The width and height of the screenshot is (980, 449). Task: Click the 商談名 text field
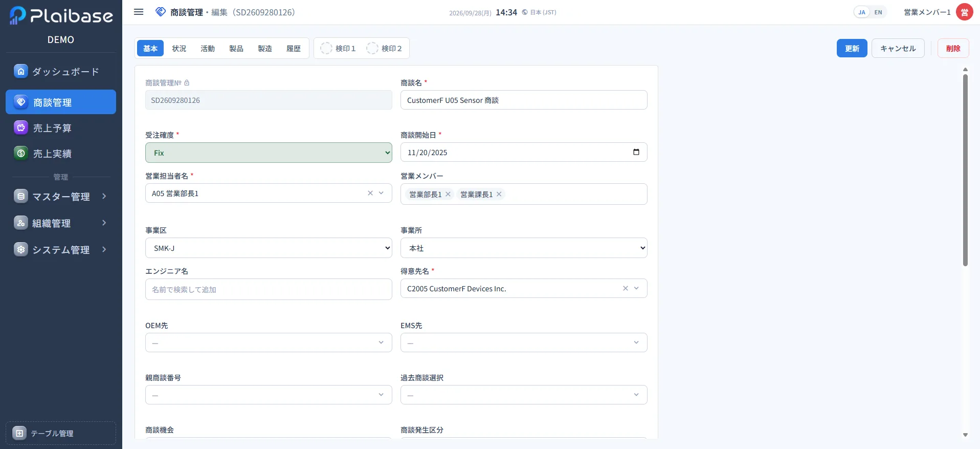click(524, 100)
